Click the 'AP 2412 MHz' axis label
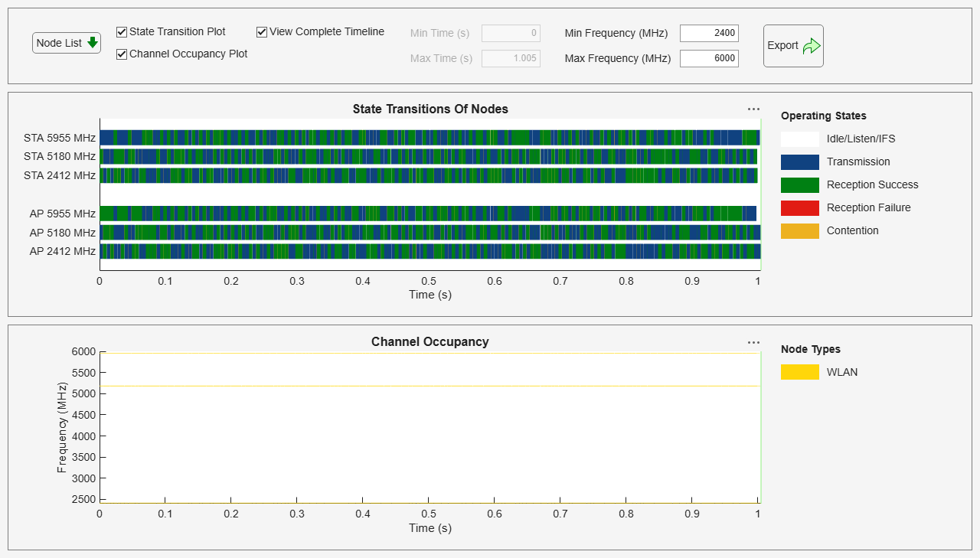 click(63, 251)
